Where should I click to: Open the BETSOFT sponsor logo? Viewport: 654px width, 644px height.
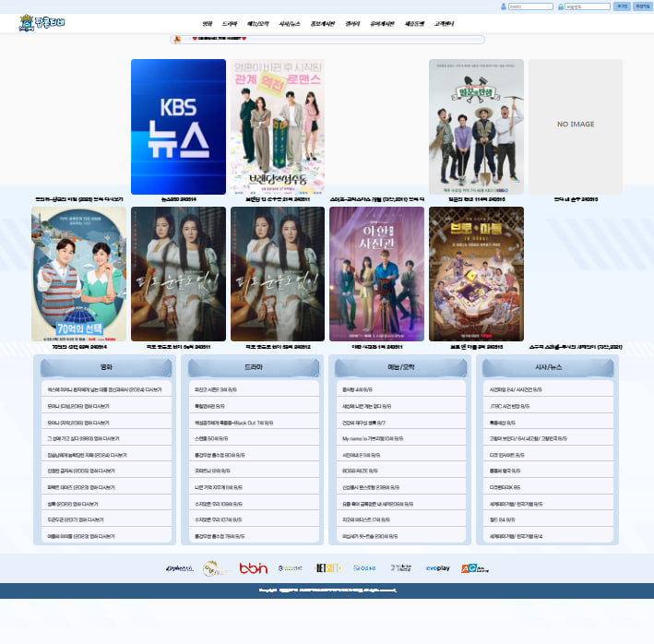[327, 568]
